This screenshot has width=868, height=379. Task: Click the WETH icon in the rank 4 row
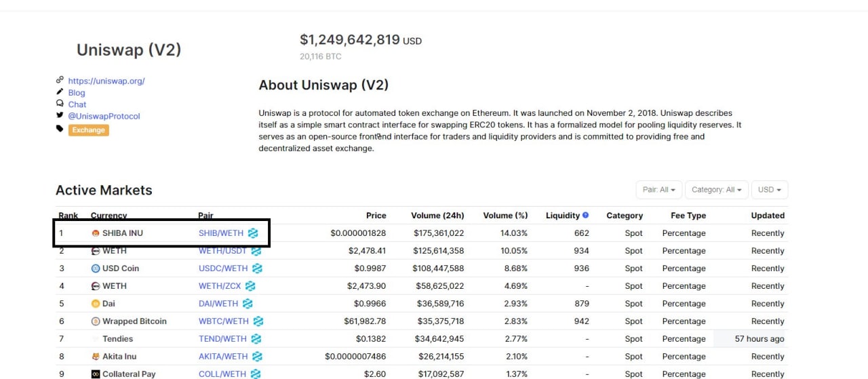[96, 286]
